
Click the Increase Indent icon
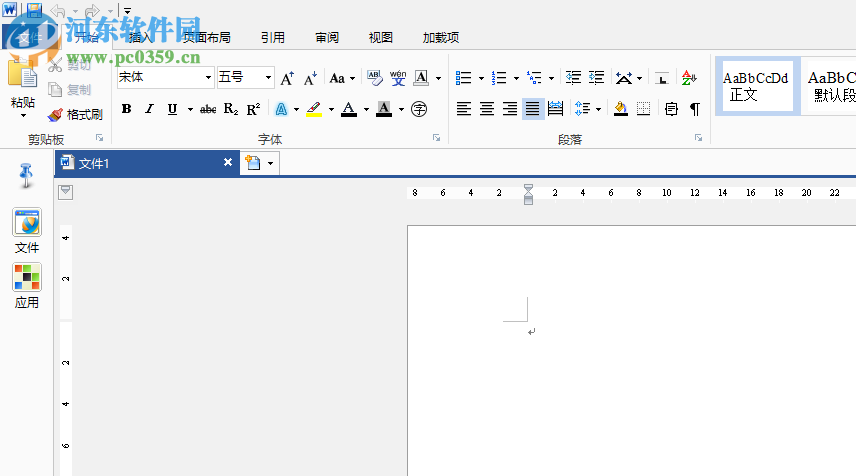click(596, 78)
